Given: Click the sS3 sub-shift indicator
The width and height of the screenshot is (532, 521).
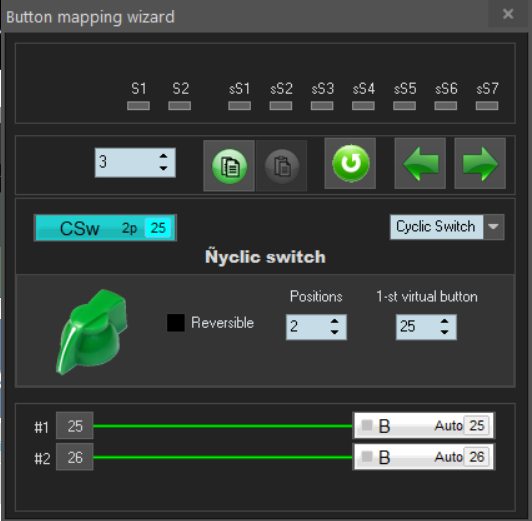Looking at the screenshot, I should pyautogui.click(x=322, y=106).
